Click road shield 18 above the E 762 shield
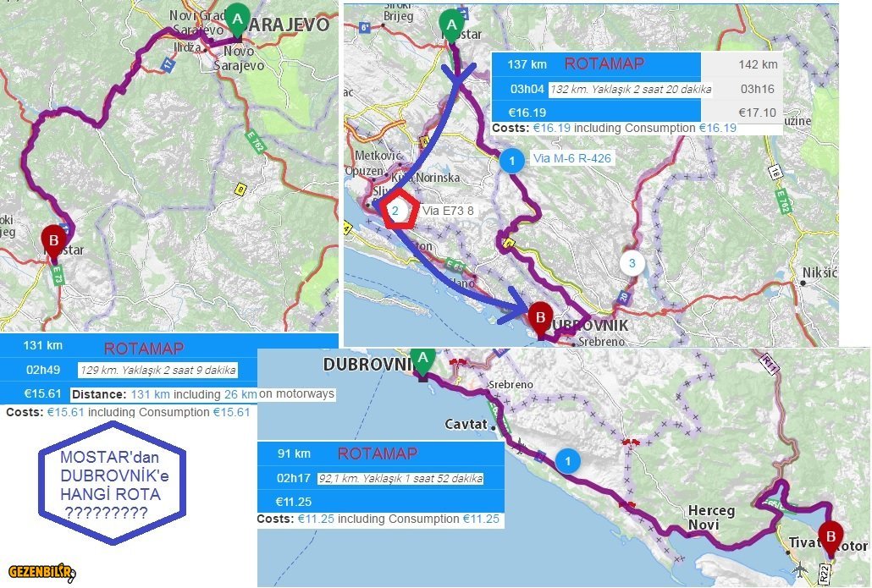 click(775, 171)
